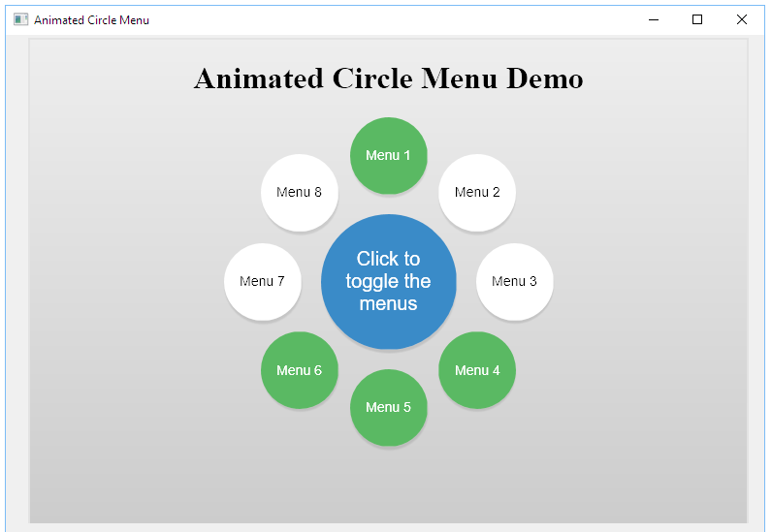Click the white Menu 2 circle
Image resolution: width=772 pixels, height=532 pixels.
pyautogui.click(x=477, y=192)
